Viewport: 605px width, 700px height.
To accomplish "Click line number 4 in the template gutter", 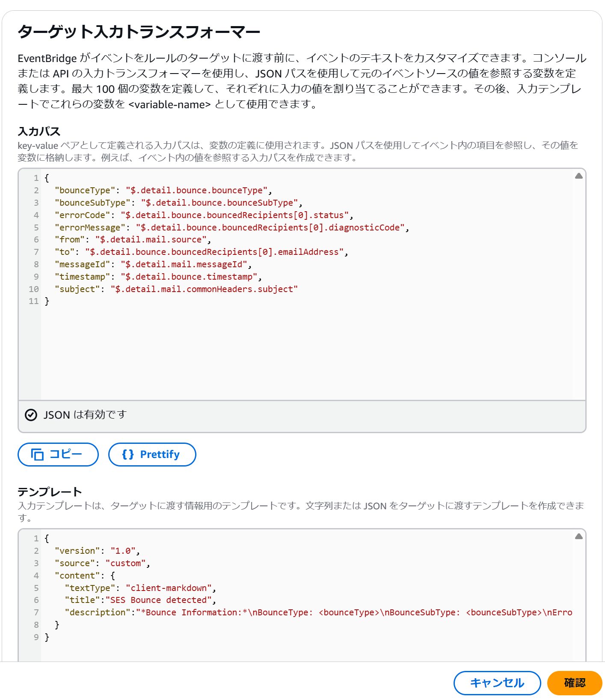I will (36, 576).
